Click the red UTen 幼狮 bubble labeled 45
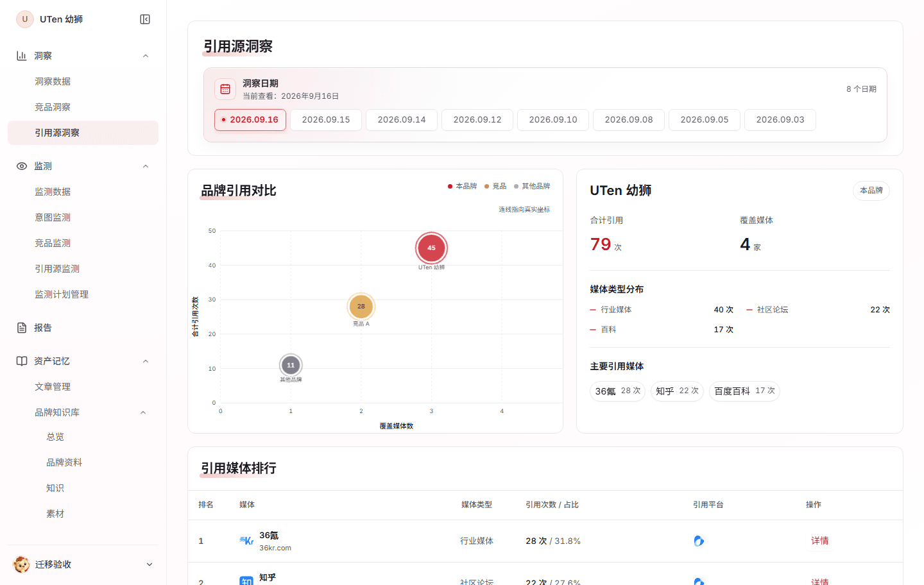The image size is (924, 585). point(431,248)
